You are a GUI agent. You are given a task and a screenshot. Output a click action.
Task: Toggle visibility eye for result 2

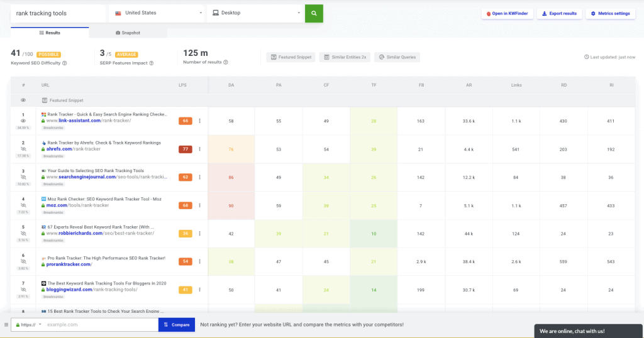point(23,150)
